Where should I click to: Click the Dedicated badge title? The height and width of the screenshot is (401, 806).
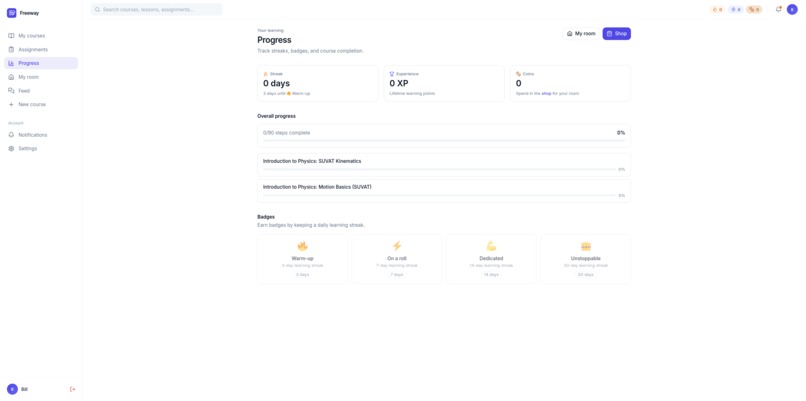coord(491,259)
